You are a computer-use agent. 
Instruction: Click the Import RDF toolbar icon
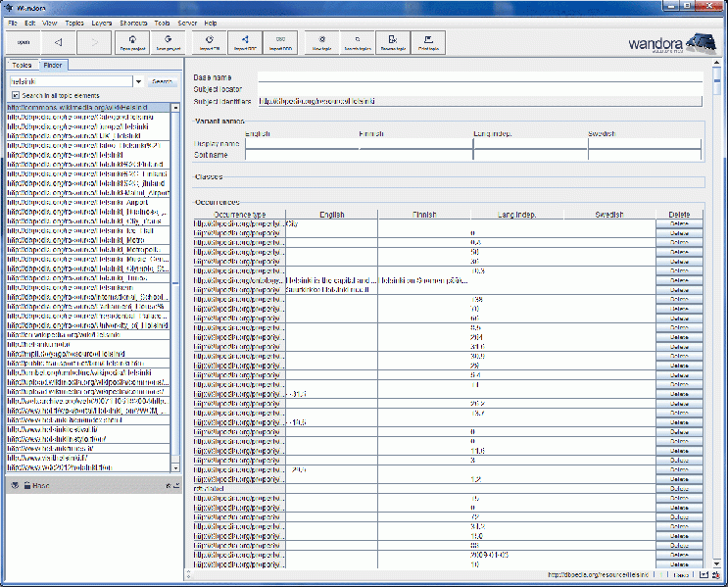point(244,43)
